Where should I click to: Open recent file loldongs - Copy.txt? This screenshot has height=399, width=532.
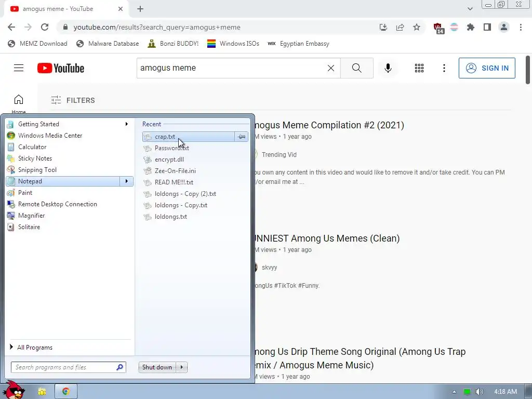point(195,205)
